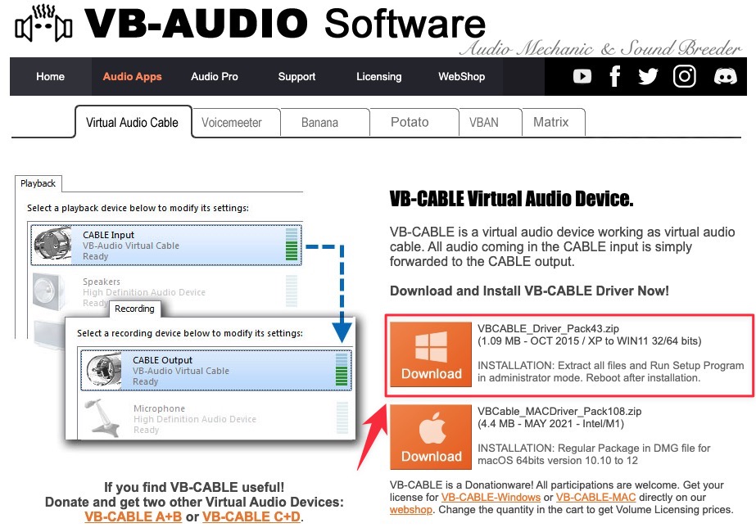756x532 pixels.
Task: Open the Twitter bird icon
Action: (x=648, y=76)
